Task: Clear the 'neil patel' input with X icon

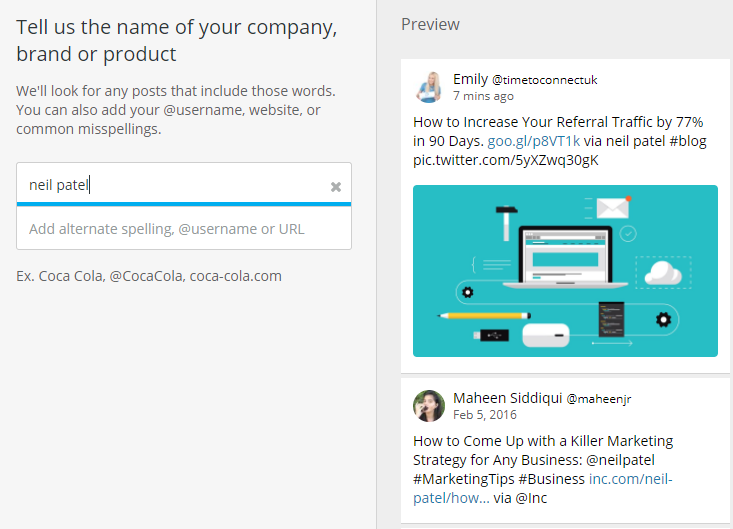Action: click(336, 187)
